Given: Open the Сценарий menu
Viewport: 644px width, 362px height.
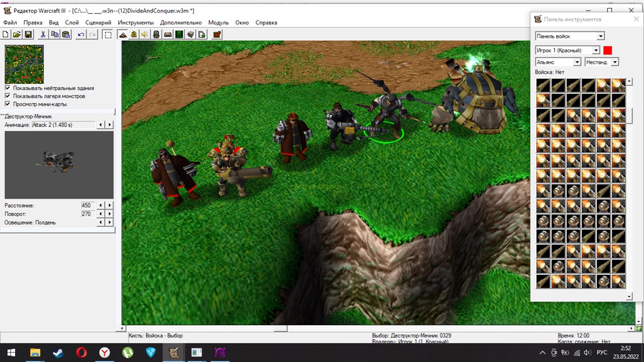Looking at the screenshot, I should point(98,23).
